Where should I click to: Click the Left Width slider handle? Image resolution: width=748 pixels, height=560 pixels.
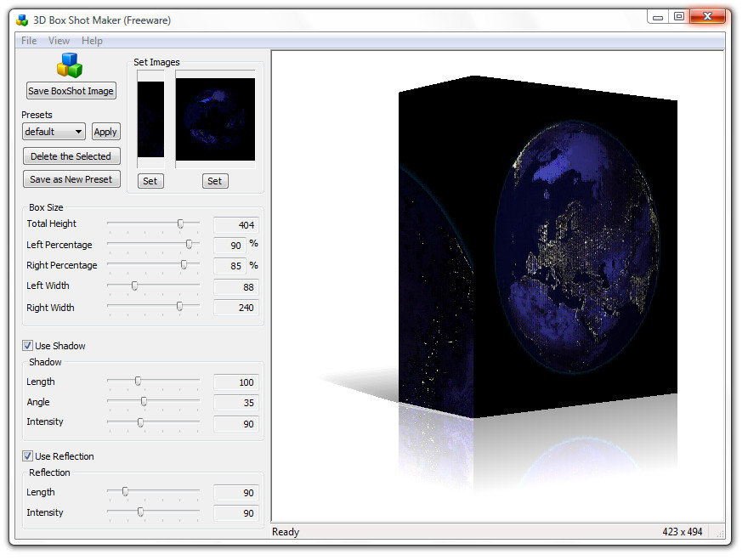(134, 286)
